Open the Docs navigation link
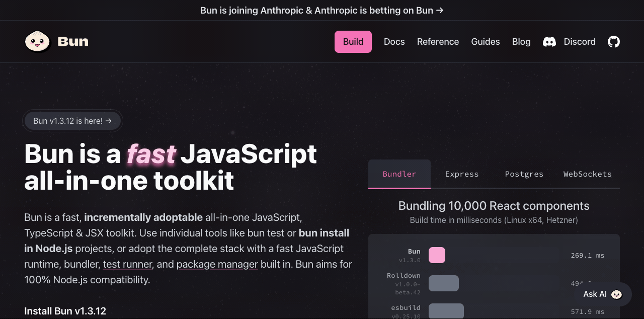This screenshot has width=644, height=319. tap(394, 42)
